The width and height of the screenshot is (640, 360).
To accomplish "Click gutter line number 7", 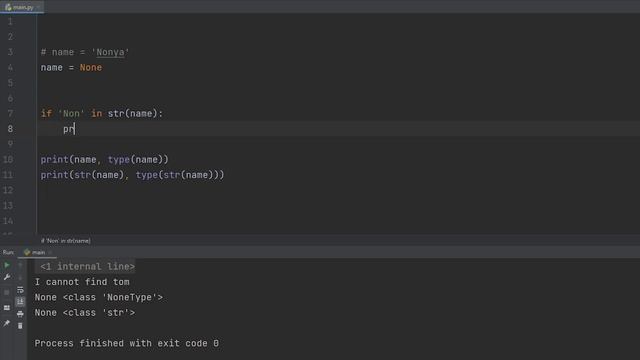I will (10, 113).
